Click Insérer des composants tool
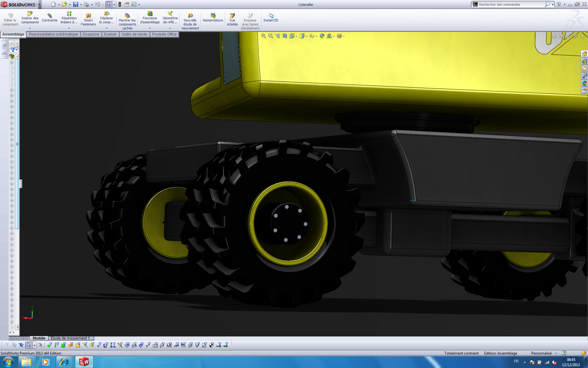 pos(30,18)
